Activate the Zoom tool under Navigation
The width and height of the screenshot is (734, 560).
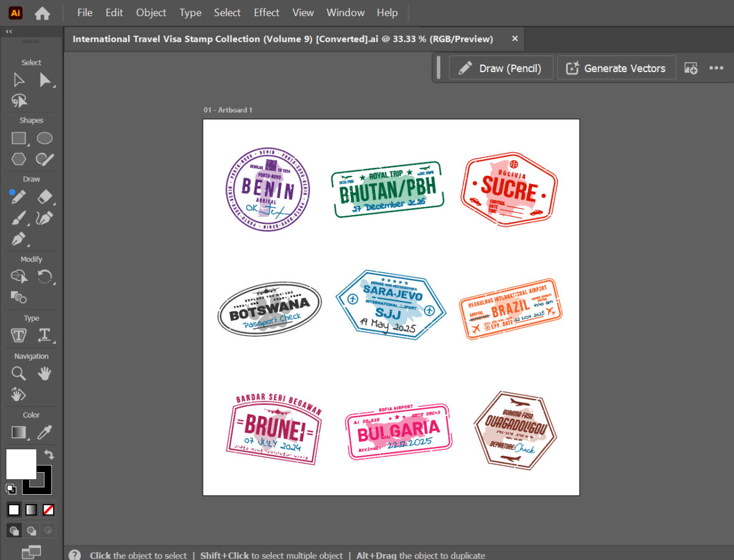19,373
